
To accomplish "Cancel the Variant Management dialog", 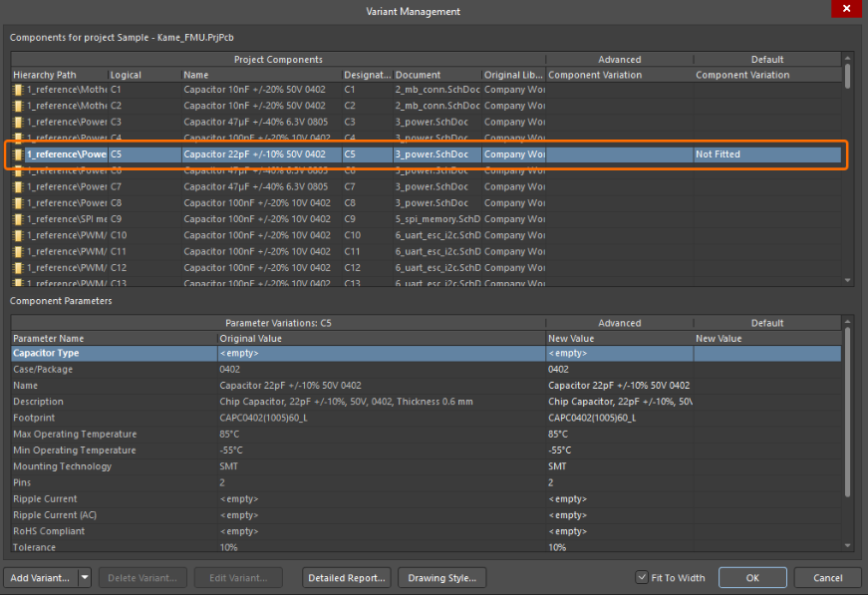I will click(827, 578).
